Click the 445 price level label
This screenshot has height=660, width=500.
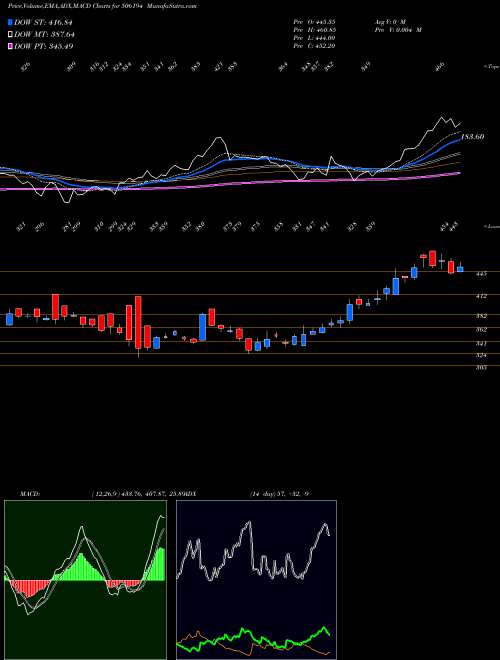[481, 274]
